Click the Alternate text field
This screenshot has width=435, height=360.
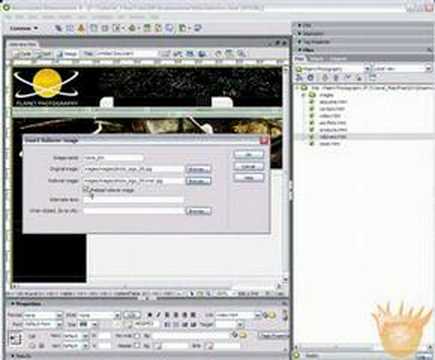click(133, 199)
